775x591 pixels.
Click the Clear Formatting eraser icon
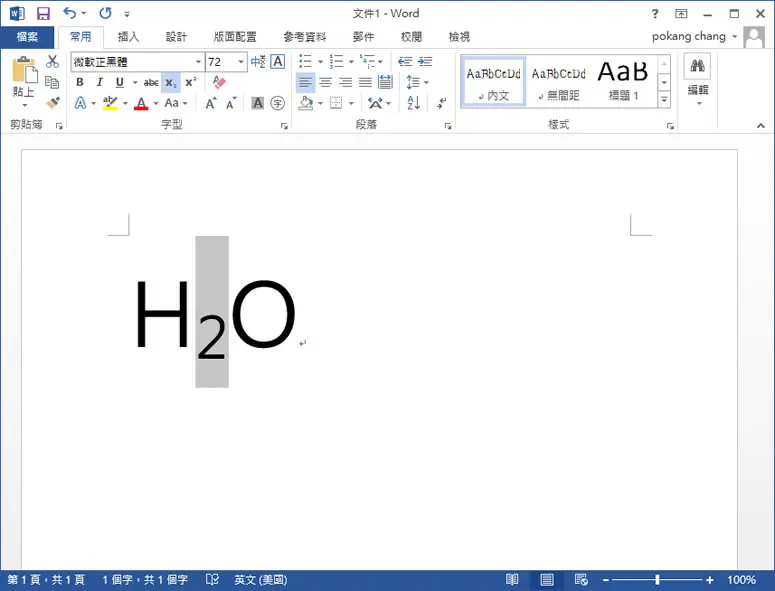pos(219,82)
